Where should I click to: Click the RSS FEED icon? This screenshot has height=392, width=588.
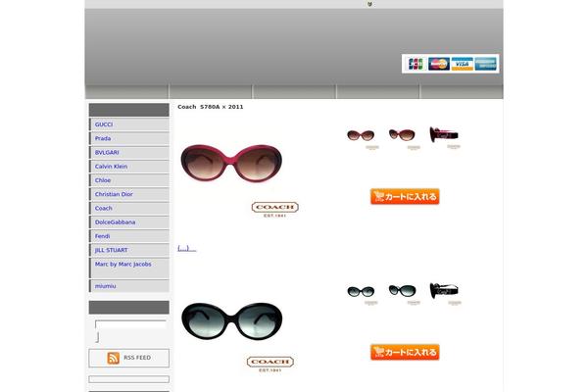(114, 358)
